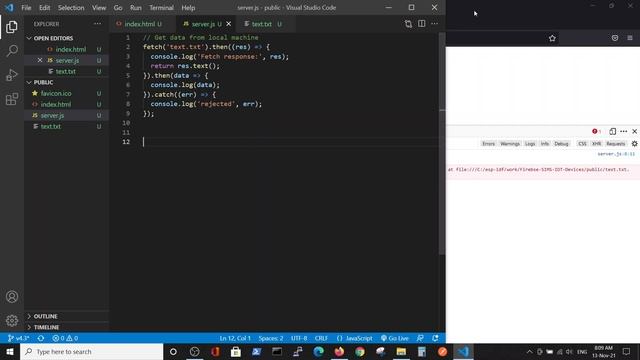Open the devtools ellipsis customize menu
The height and width of the screenshot is (360, 640).
[x=623, y=131]
